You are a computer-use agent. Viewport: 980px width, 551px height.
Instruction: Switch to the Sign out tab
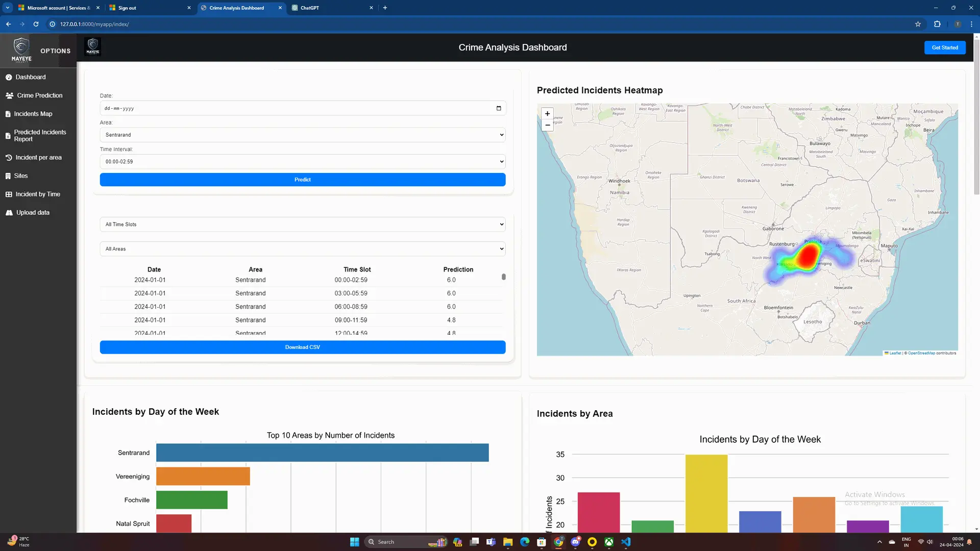pyautogui.click(x=127, y=8)
